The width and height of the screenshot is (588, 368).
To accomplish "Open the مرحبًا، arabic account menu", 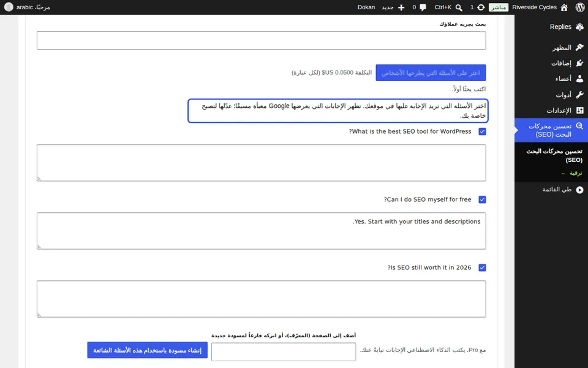I will (33, 7).
